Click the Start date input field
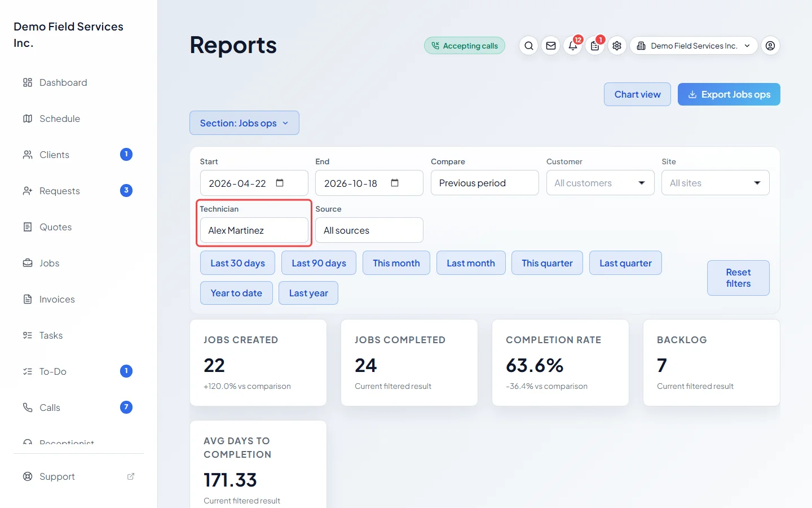Screen dimensions: 812x508 [254, 183]
